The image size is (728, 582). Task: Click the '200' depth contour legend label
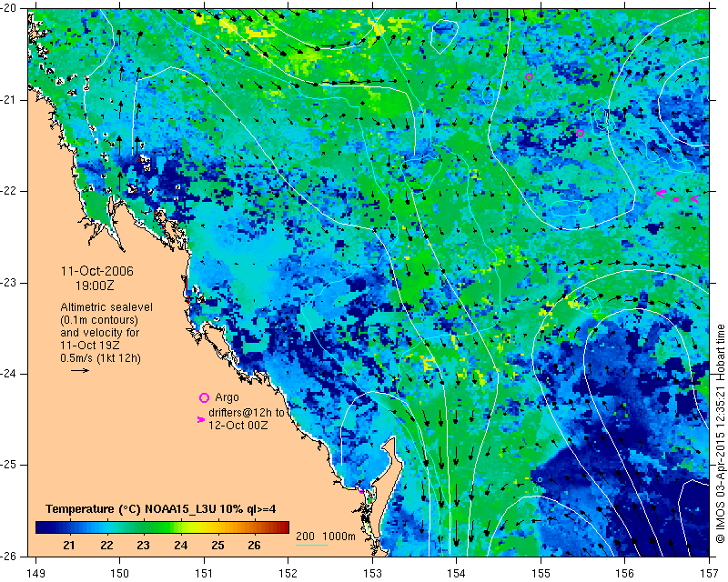[305, 536]
